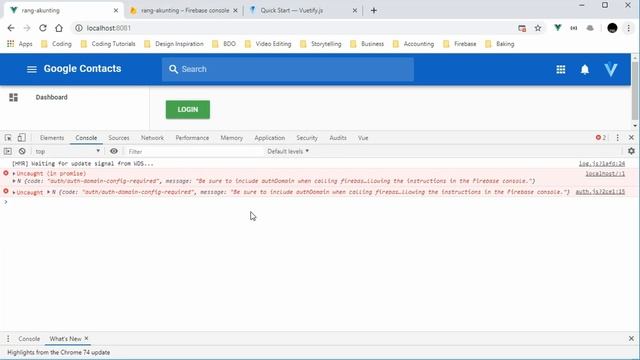This screenshot has width=640, height=360.
Task: Click the Dashboard sidebar icon
Action: [x=13, y=97]
